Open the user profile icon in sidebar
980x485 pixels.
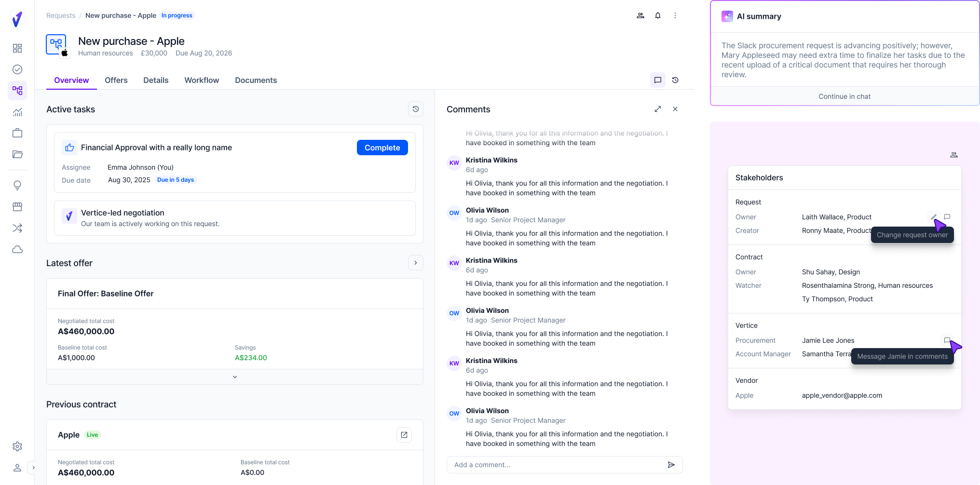(17, 468)
